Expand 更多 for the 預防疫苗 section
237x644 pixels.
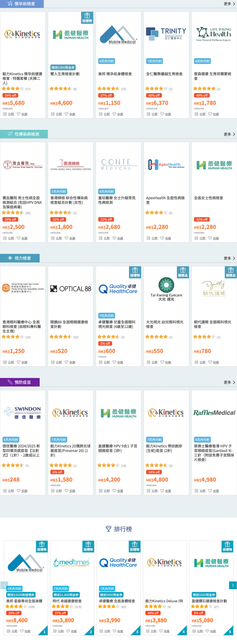pos(229,382)
